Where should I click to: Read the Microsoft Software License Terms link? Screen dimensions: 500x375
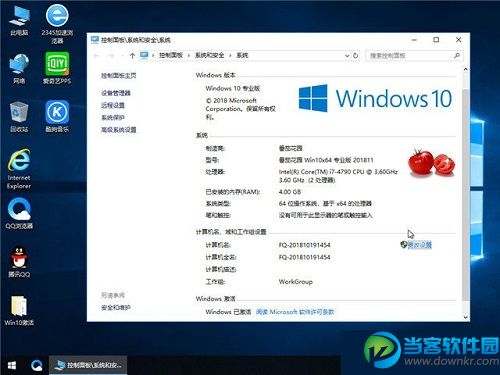pos(295,312)
